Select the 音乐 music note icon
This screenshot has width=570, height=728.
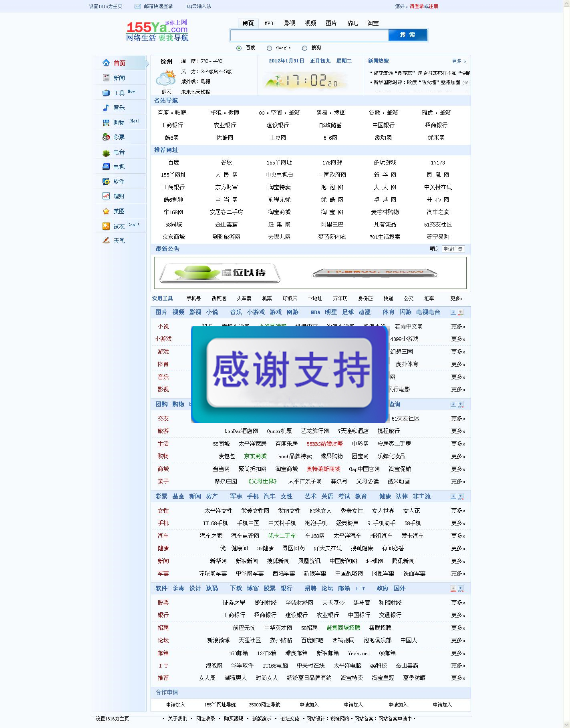tap(106, 107)
